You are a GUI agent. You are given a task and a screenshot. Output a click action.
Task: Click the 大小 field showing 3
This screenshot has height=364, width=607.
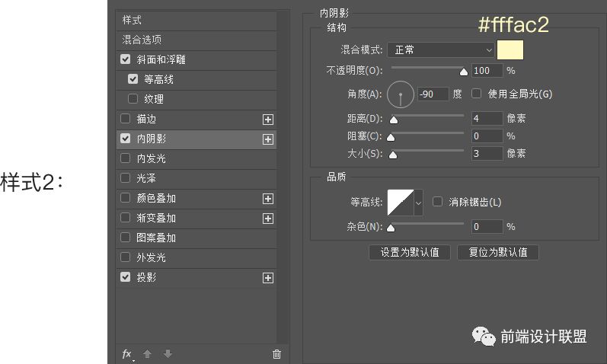tap(487, 154)
